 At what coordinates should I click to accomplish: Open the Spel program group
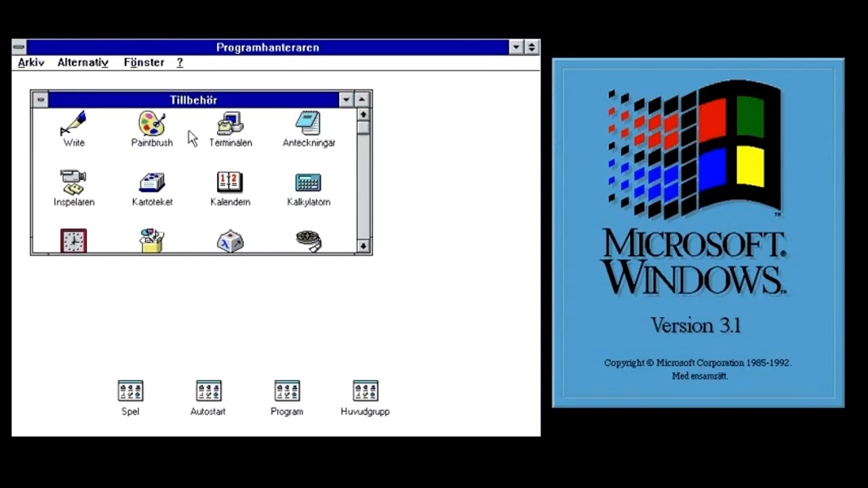[x=130, y=391]
